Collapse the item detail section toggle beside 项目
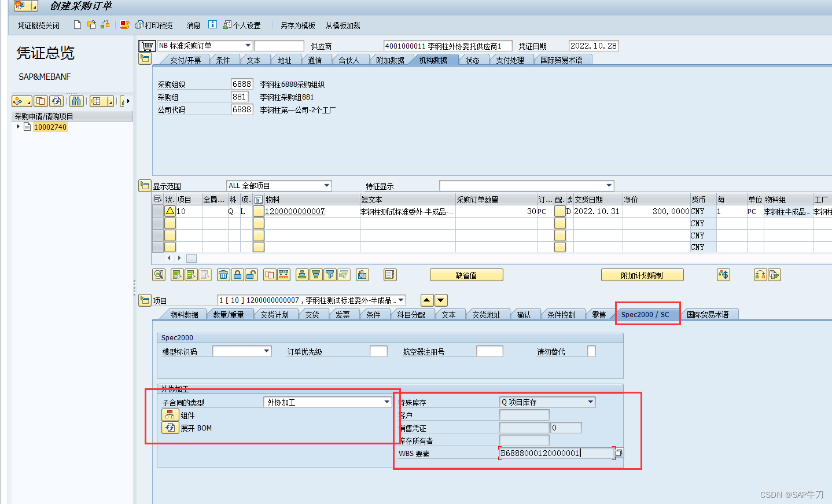 pos(145,300)
